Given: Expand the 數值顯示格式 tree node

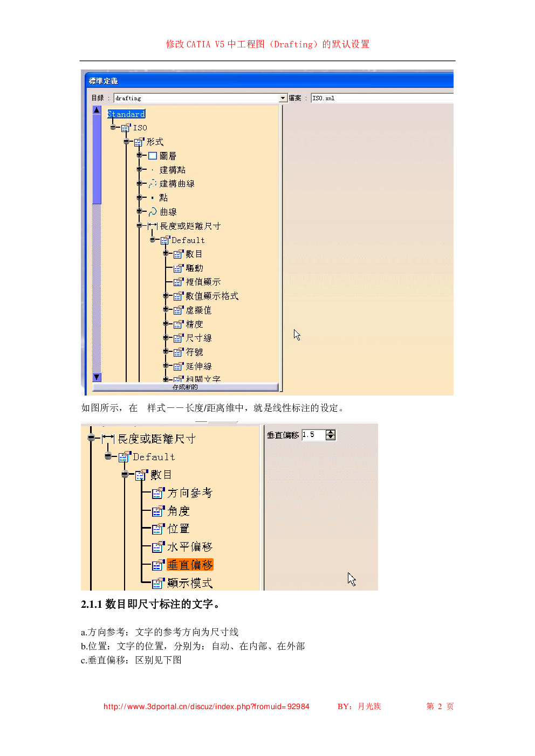Looking at the screenshot, I should coord(166,295).
